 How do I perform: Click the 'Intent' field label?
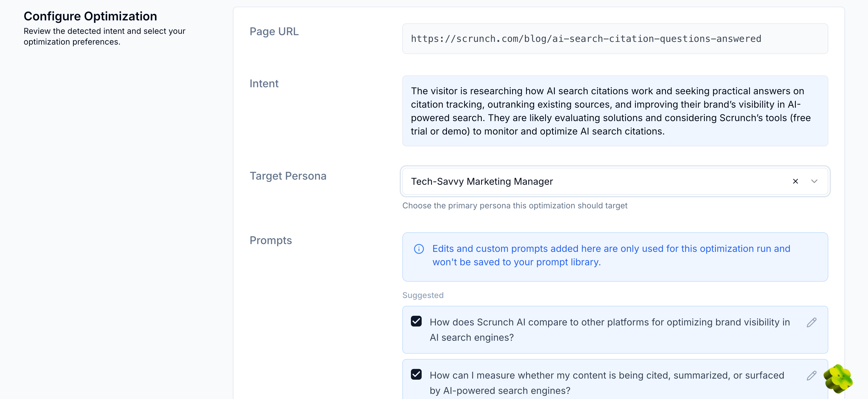[x=264, y=84]
